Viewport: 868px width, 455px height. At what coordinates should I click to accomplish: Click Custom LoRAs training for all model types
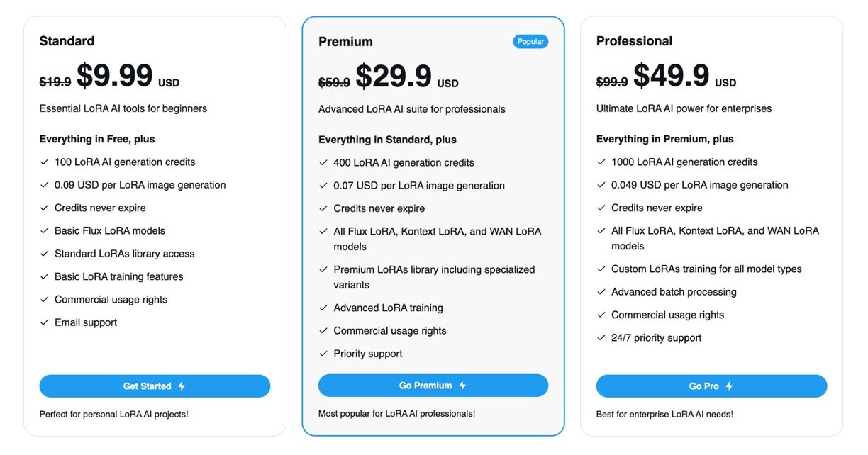(x=706, y=269)
